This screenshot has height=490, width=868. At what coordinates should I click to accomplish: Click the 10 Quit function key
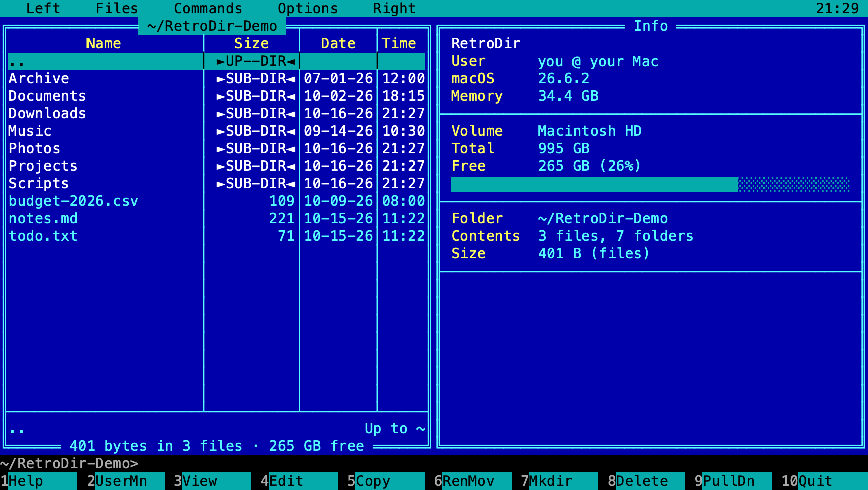(x=824, y=481)
